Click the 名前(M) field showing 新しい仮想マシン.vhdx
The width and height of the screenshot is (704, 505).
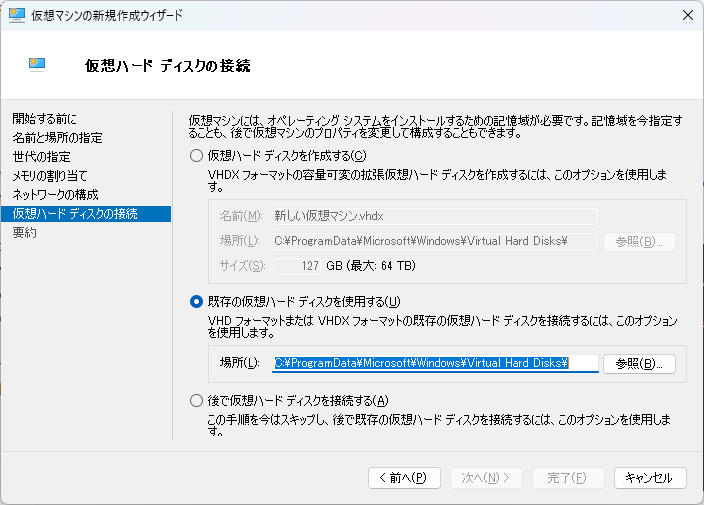[x=435, y=216]
